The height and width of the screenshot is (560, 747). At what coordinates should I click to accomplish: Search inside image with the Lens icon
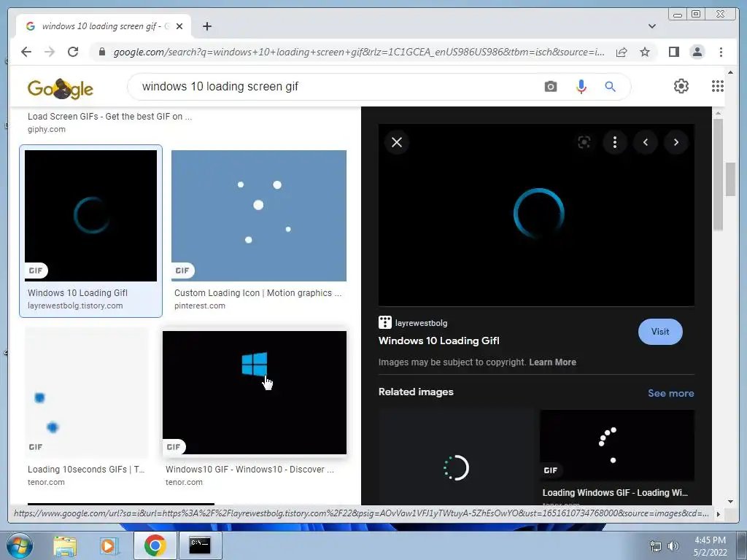point(584,142)
